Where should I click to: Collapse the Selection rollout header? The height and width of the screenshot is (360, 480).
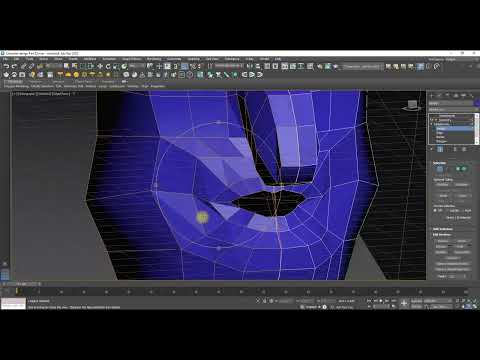tap(440, 163)
